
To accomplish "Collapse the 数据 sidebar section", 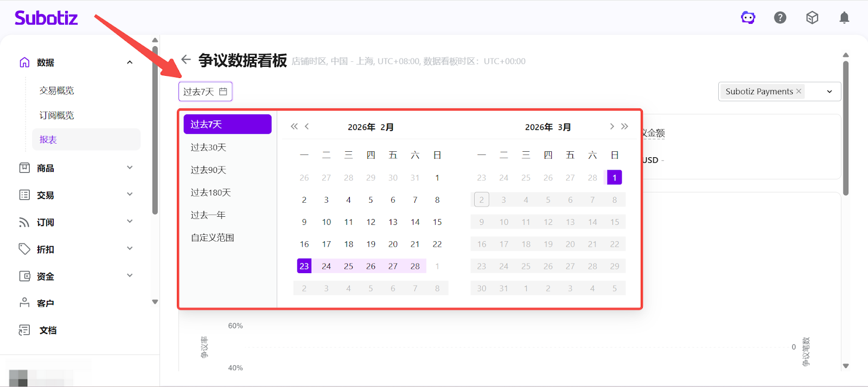I will 130,62.
